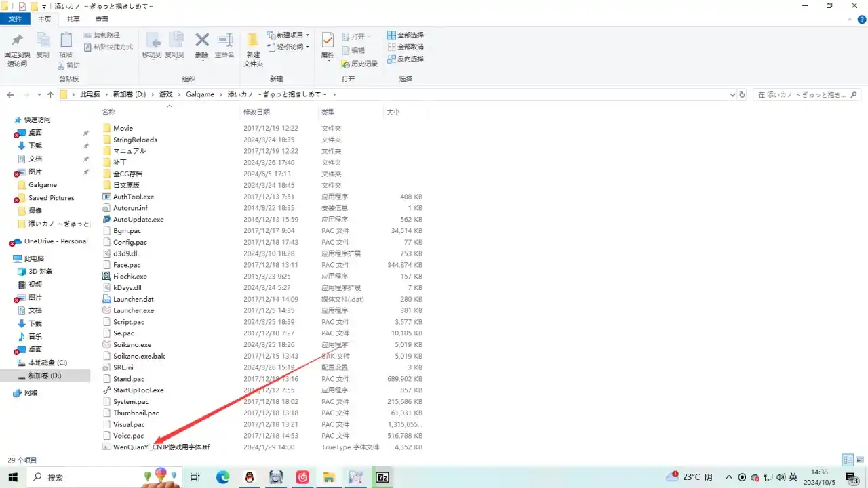This screenshot has width=868, height=488.
Task: Click 全部选择 (Select all) option
Action: (x=405, y=35)
